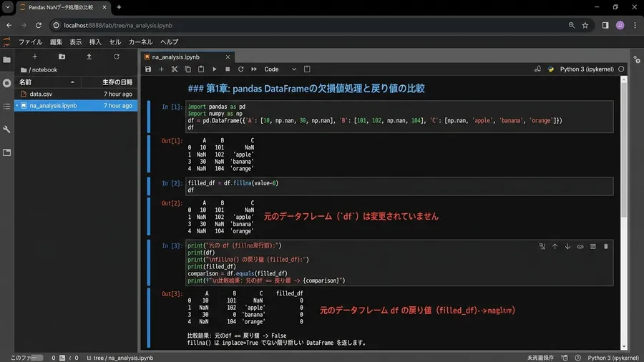The image size is (644, 362).
Task: Open the ヘルプ menu
Action: pyautogui.click(x=169, y=42)
